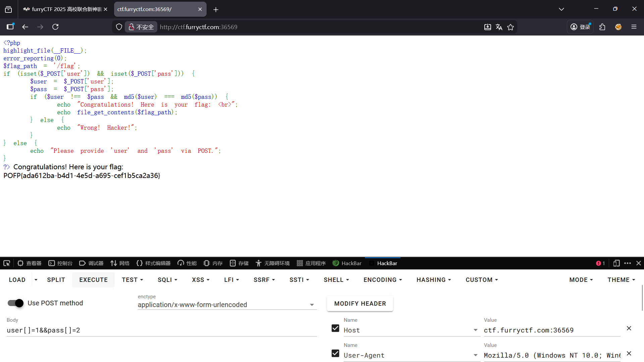Toggle the Use POST method switch
Viewport: 644px width, 362px height.
coord(15,303)
